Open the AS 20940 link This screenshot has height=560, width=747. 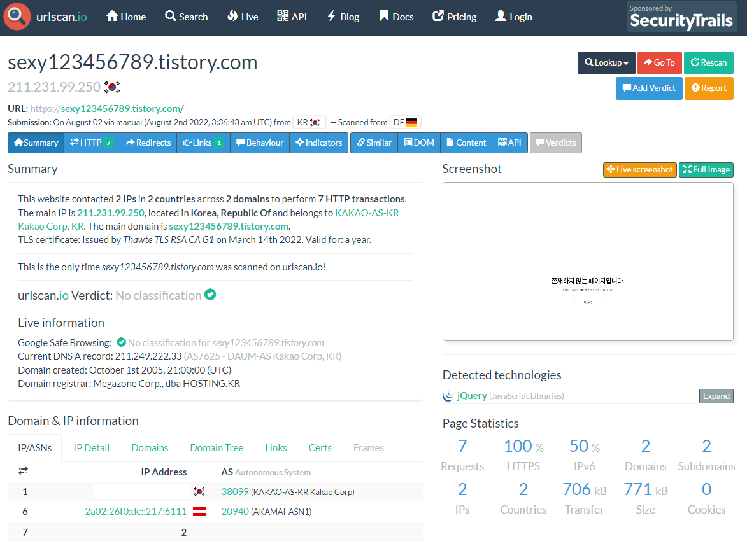coord(235,512)
